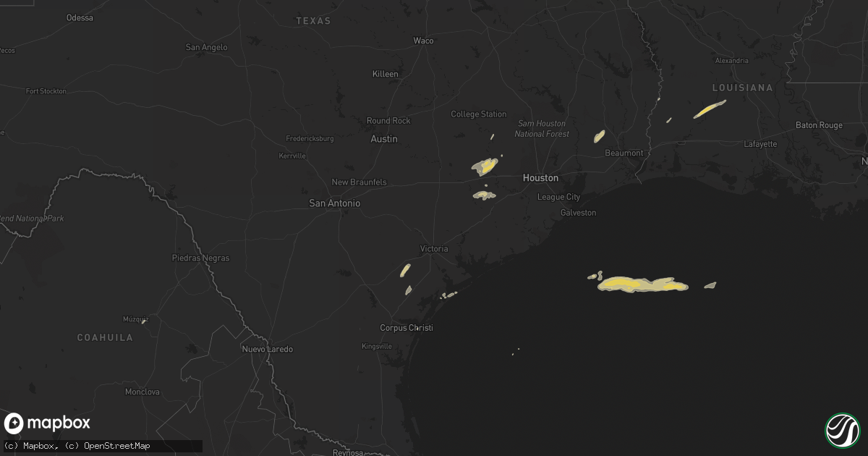Click the Múzquiz label
Viewport: 868px width, 456px height.
[x=135, y=318]
